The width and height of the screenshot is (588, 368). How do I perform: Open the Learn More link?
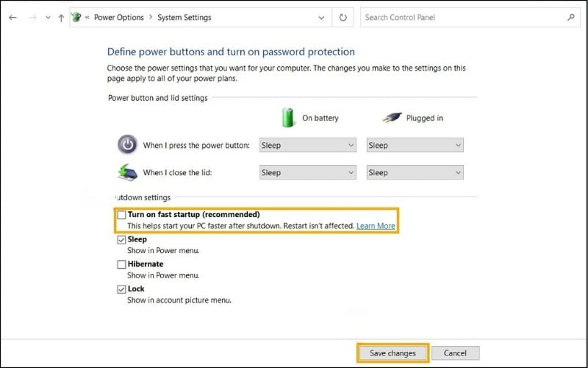click(x=376, y=226)
